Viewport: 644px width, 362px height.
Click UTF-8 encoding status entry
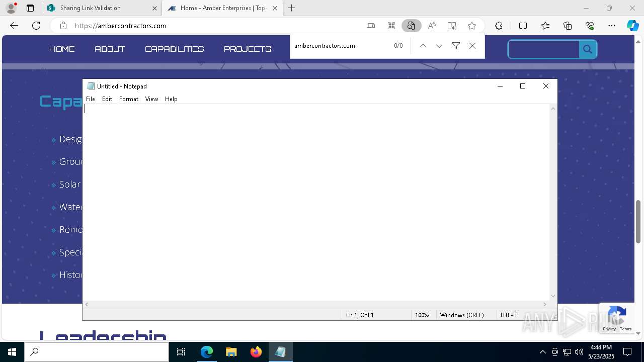pyautogui.click(x=508, y=315)
